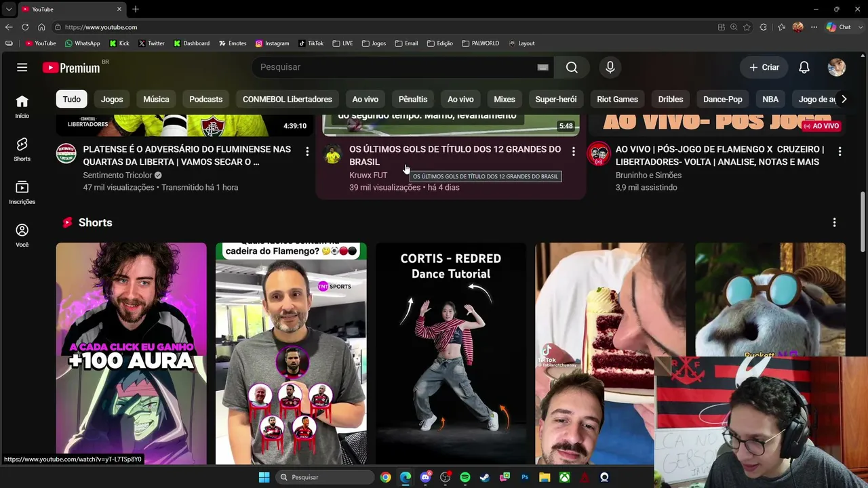Play the CORTIS REDRED Dance Tutorial short
Screen dimensions: 868x488
451,353
